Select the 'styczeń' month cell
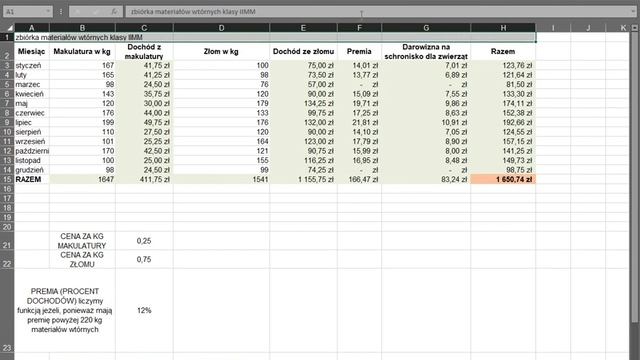The image size is (640, 360). coord(32,65)
